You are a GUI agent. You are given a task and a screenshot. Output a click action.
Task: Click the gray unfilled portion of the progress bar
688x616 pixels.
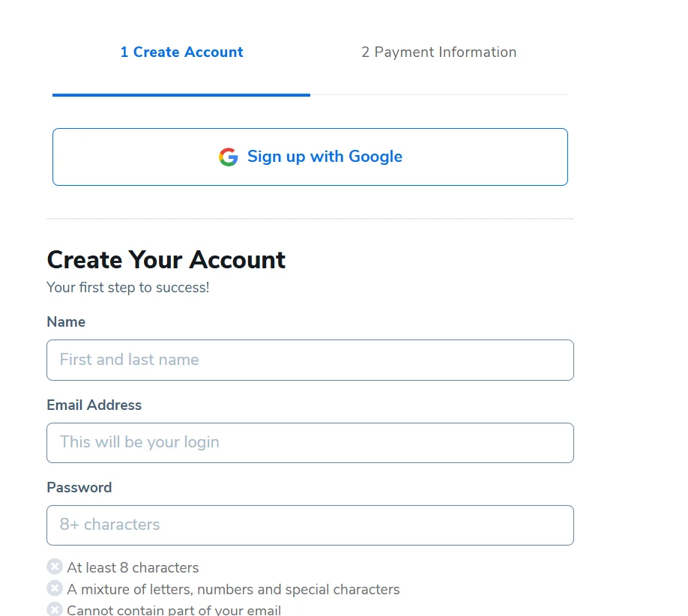[x=442, y=95]
